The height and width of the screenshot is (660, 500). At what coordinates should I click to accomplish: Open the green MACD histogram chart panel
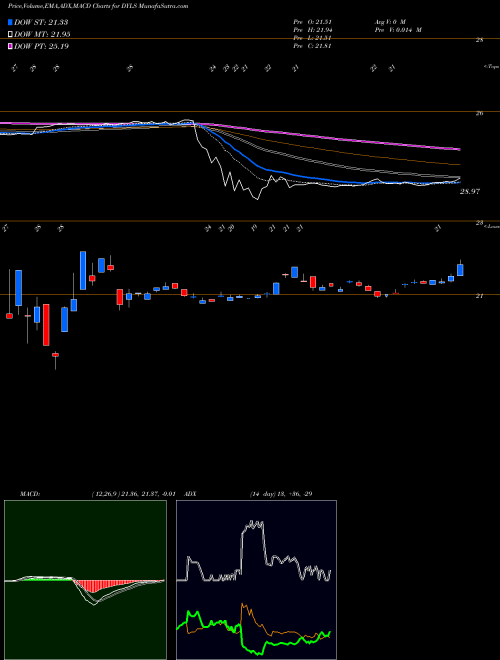[x=85, y=580]
